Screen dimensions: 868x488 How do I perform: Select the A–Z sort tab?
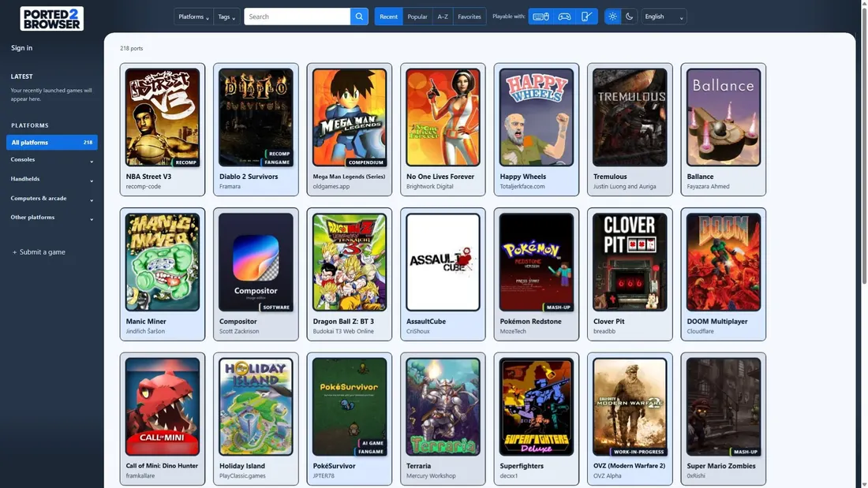(x=443, y=17)
